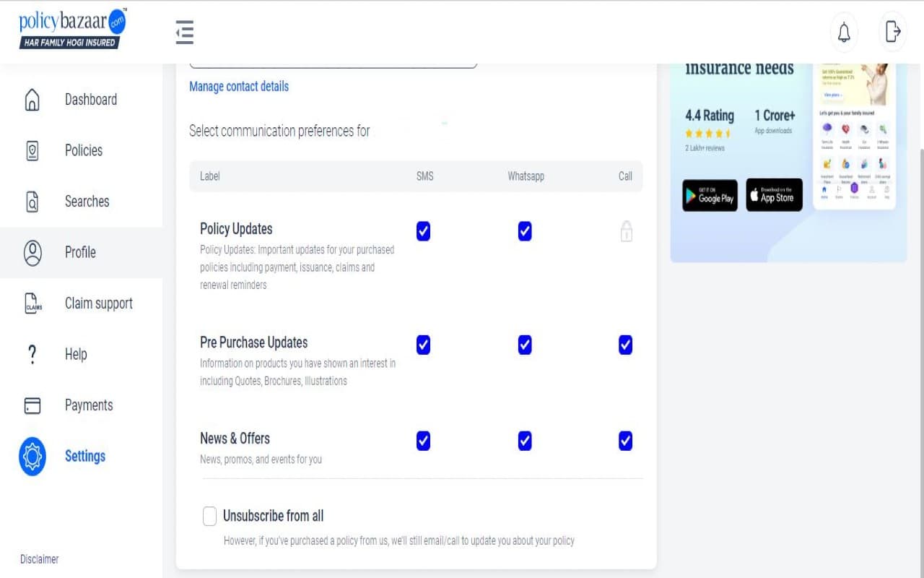Collapse sidebar using the hamburger menu icon
The height and width of the screenshot is (578, 924).
coord(185,32)
